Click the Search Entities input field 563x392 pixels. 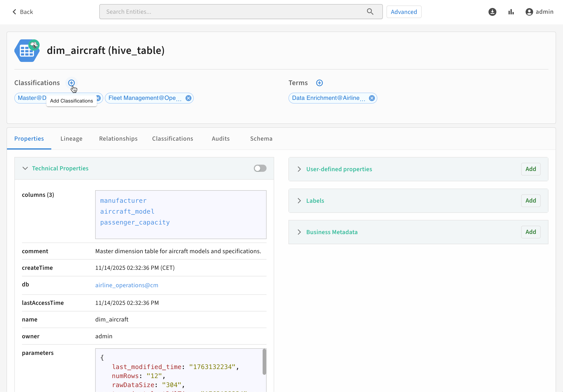233,11
